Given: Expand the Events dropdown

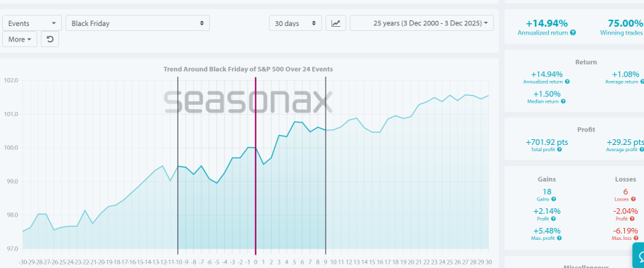Looking at the screenshot, I should (32, 23).
